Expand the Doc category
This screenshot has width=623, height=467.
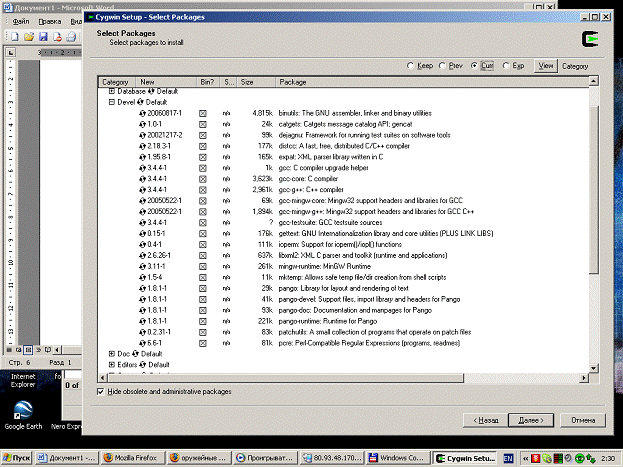112,354
